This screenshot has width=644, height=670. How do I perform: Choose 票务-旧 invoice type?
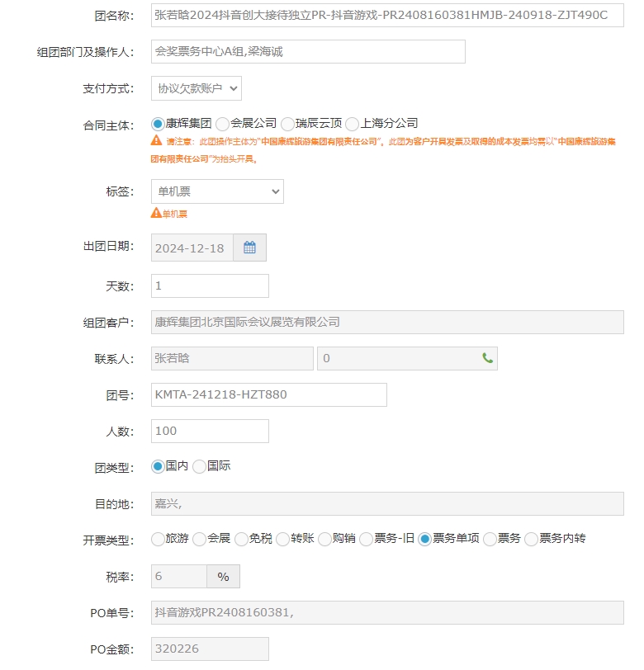tap(367, 540)
